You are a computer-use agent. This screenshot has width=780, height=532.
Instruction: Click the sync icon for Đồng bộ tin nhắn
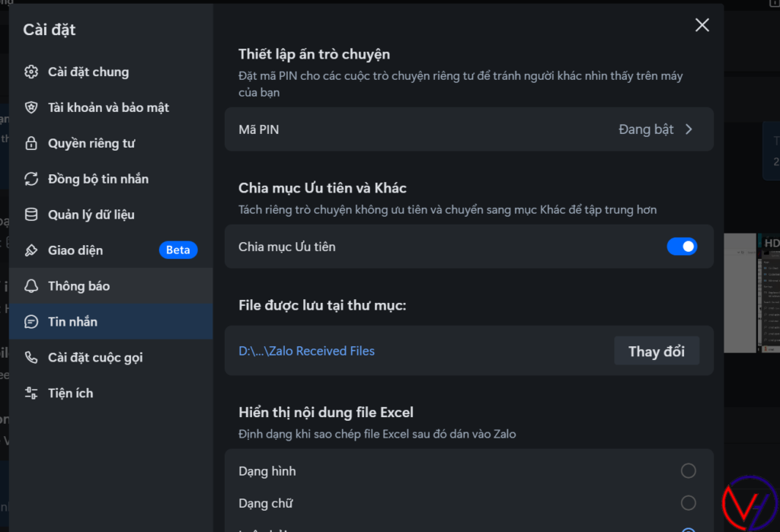31,180
